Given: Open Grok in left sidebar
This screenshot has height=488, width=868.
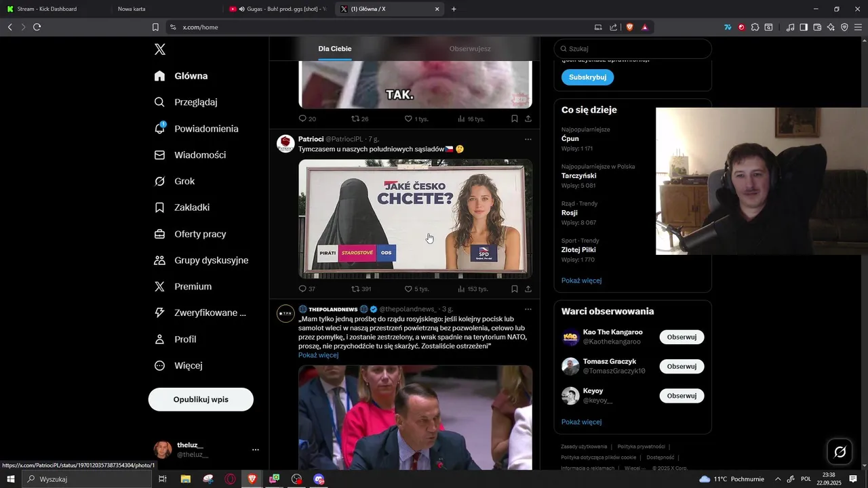Looking at the screenshot, I should [x=175, y=182].
